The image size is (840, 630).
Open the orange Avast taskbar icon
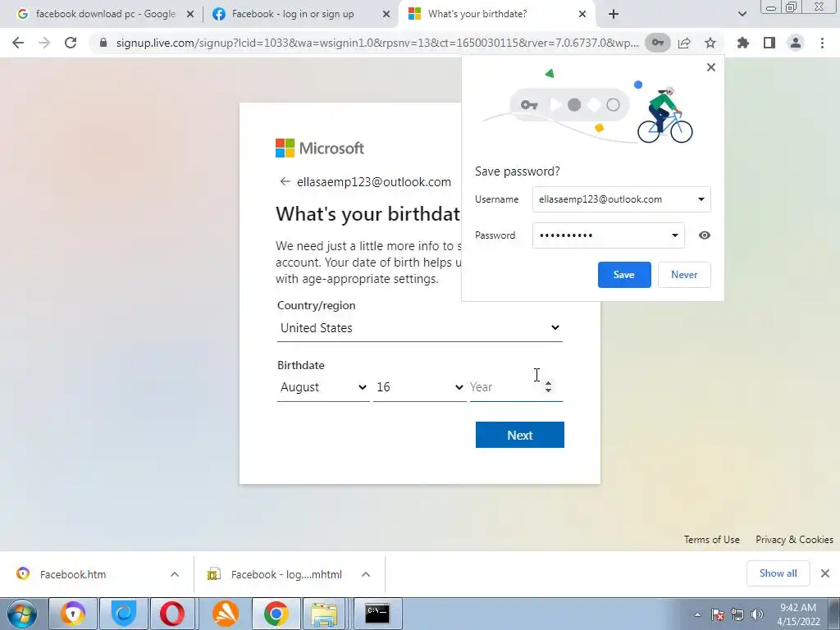(226, 614)
